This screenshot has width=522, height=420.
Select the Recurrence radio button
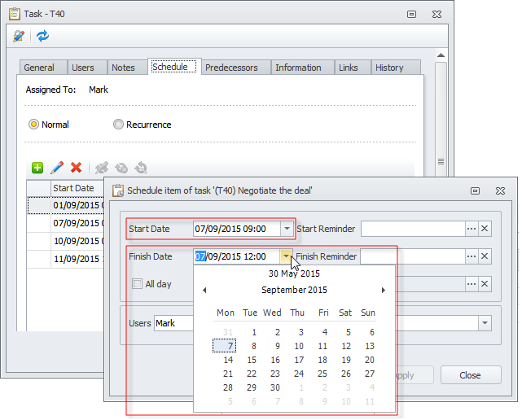point(119,125)
